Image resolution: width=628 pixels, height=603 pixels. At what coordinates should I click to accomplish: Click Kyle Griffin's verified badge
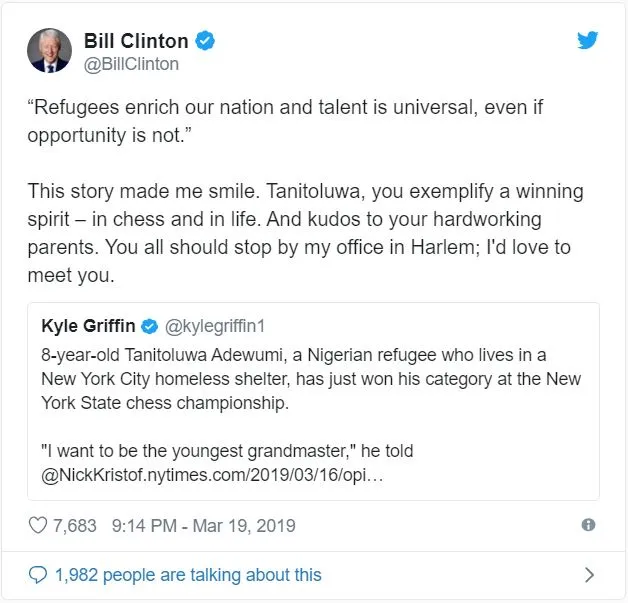click(x=149, y=326)
